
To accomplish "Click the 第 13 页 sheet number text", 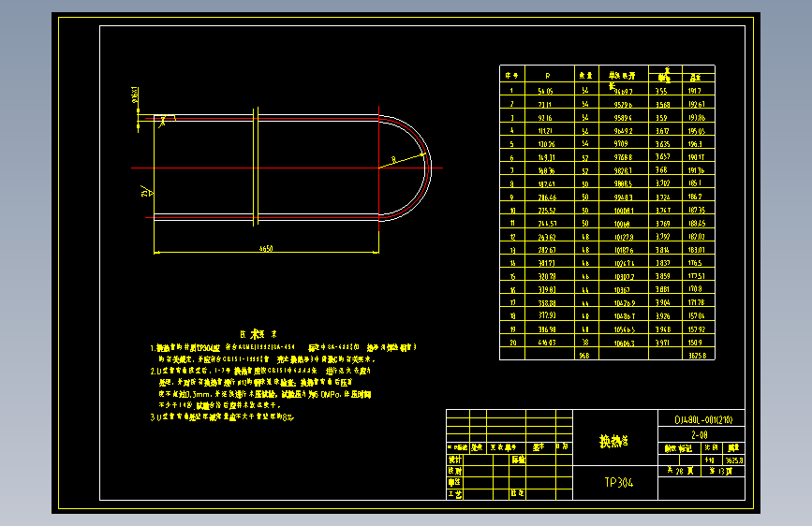I will coord(720,471).
